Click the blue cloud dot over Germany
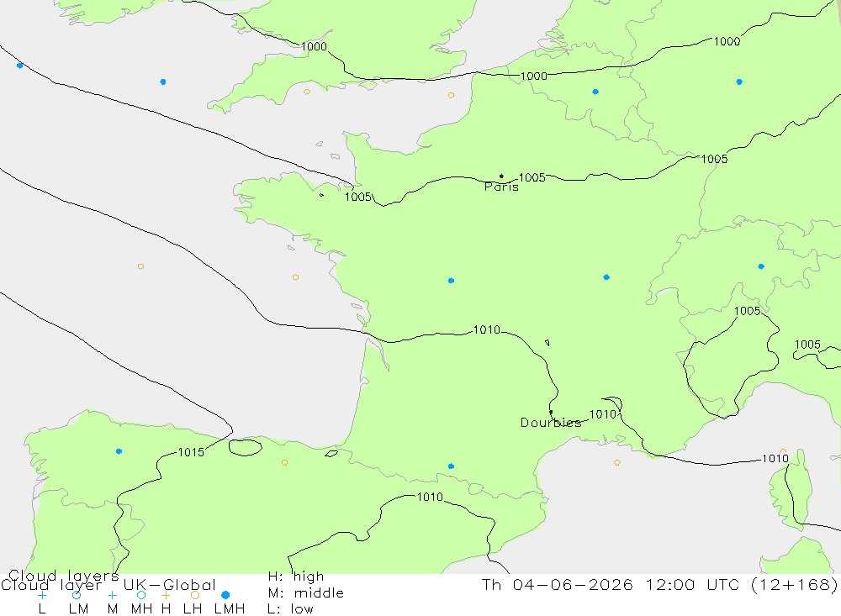 [739, 82]
